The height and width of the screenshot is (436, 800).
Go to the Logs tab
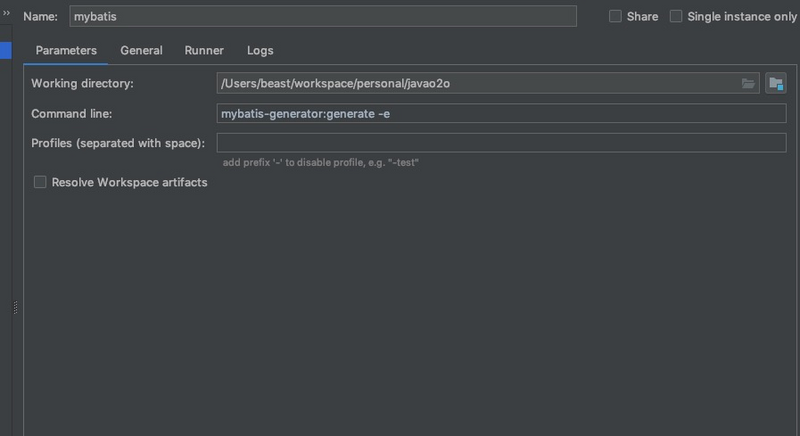pyautogui.click(x=260, y=50)
